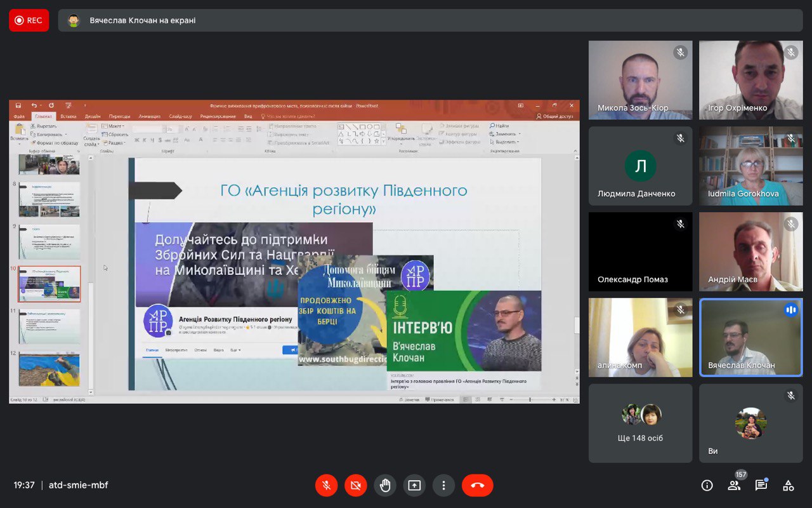Click zoom in plus on PowerPoint status bar
Screen dimensions: 812x508
[554, 399]
